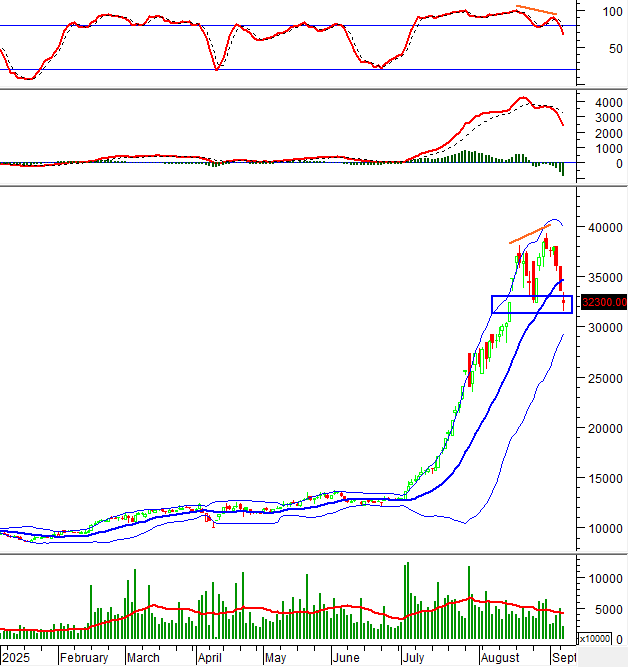Click the Sept label on time axis
628x667 pixels.
tap(564, 658)
